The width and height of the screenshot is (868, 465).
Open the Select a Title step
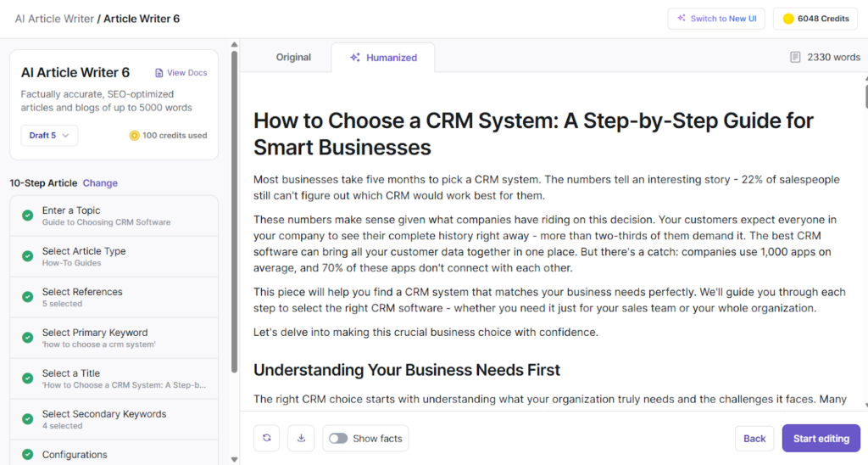coord(114,378)
